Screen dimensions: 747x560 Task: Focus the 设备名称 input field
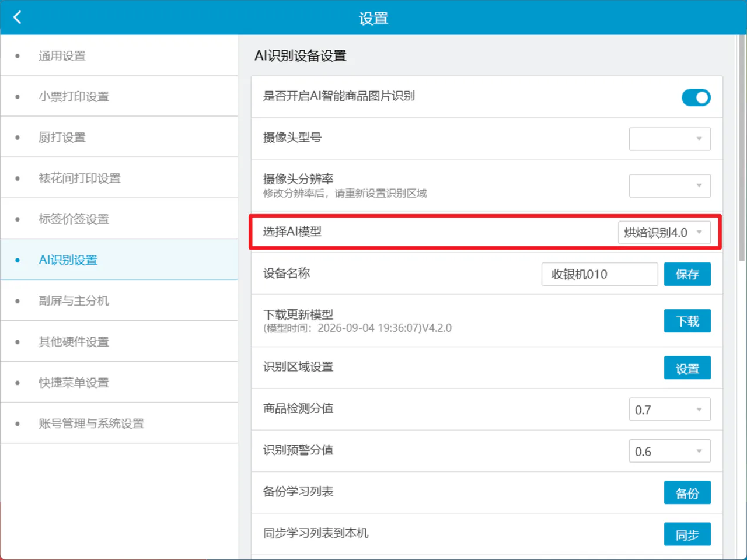pyautogui.click(x=599, y=274)
